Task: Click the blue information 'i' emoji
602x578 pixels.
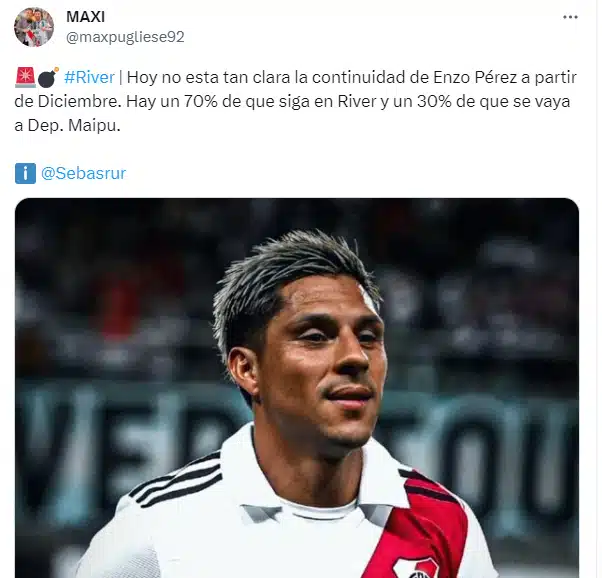Action: (25, 173)
